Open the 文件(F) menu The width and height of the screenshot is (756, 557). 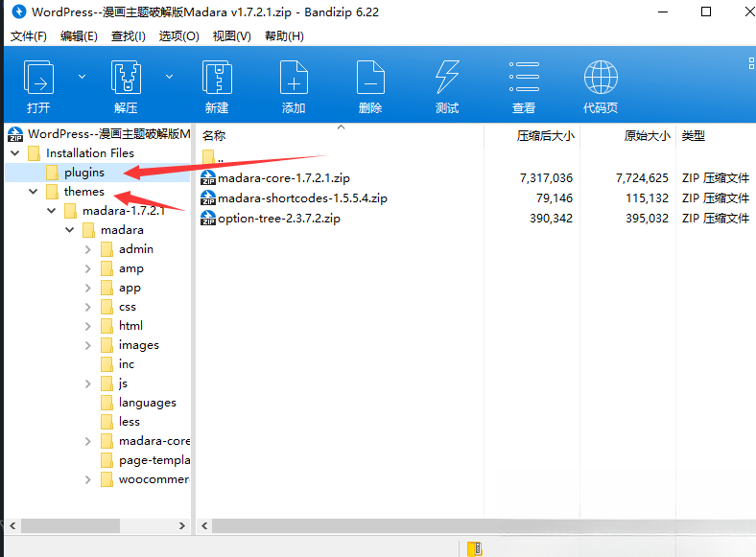pos(29,36)
